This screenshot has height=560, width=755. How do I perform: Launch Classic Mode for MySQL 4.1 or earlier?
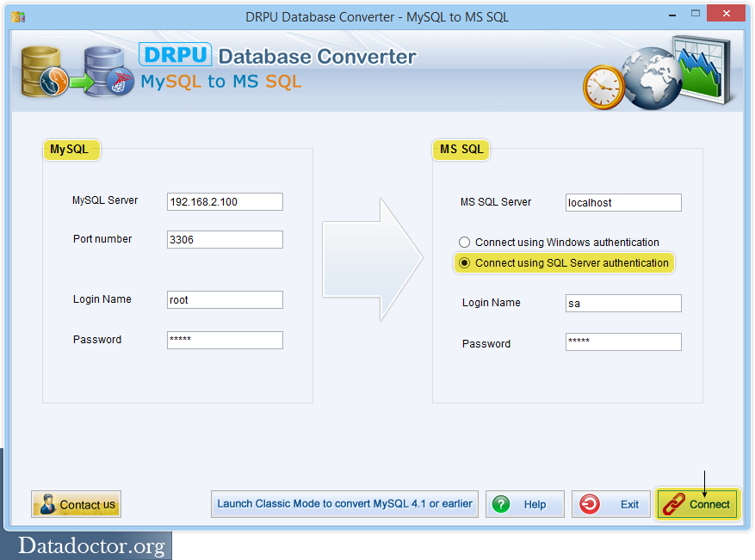coord(344,504)
